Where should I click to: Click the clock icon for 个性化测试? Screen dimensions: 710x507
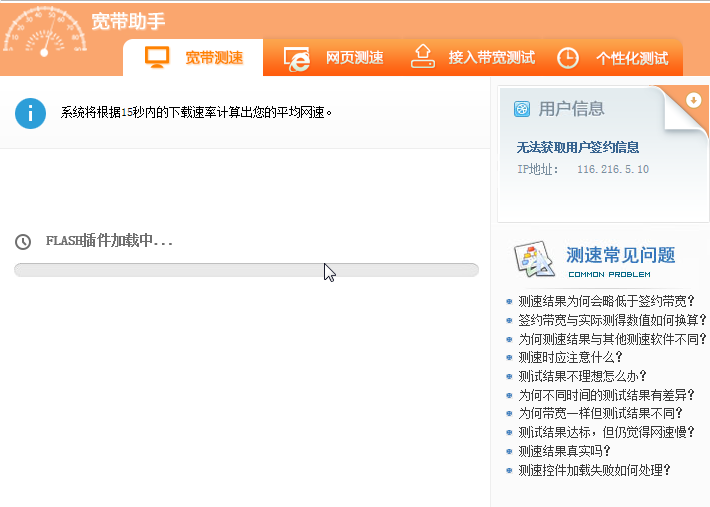tap(567, 58)
